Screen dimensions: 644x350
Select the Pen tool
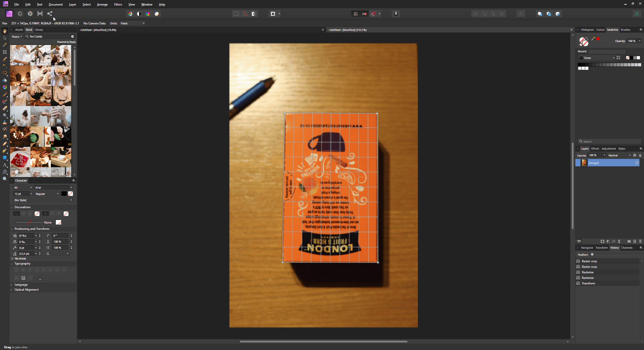coord(5,151)
